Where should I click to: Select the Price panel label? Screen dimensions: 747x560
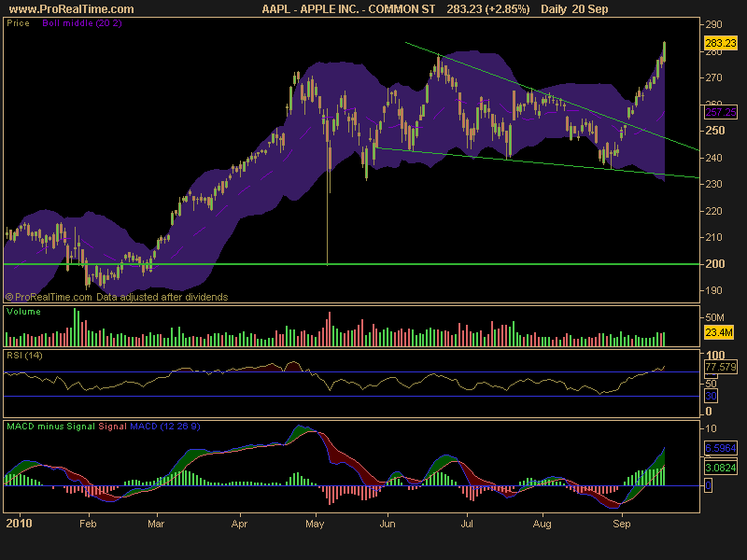(x=18, y=23)
